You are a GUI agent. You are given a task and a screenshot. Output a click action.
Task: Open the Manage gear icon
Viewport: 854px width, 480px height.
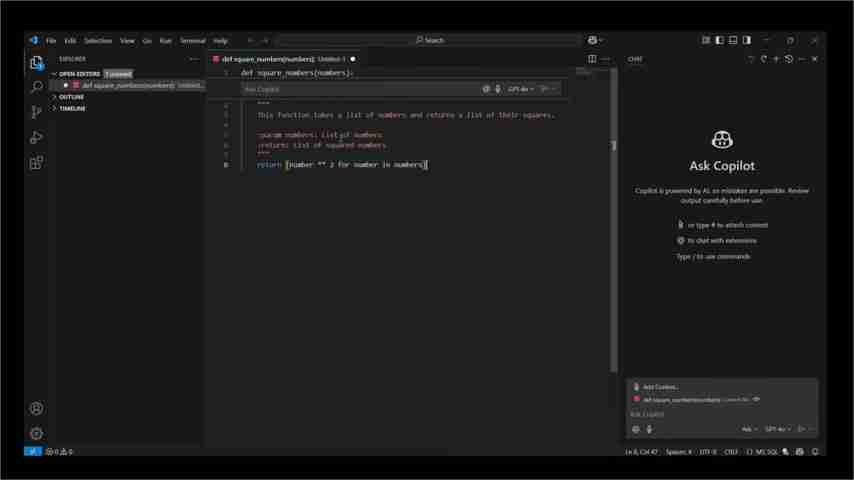[36, 433]
